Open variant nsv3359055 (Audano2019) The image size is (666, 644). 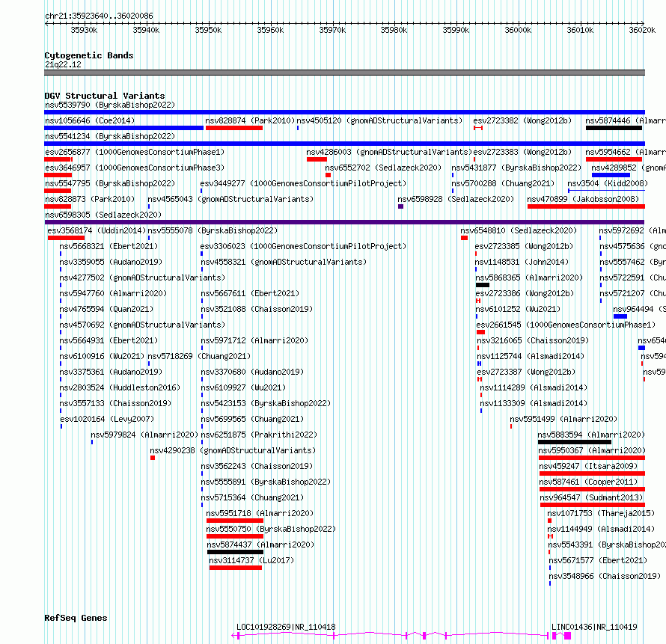click(x=111, y=262)
